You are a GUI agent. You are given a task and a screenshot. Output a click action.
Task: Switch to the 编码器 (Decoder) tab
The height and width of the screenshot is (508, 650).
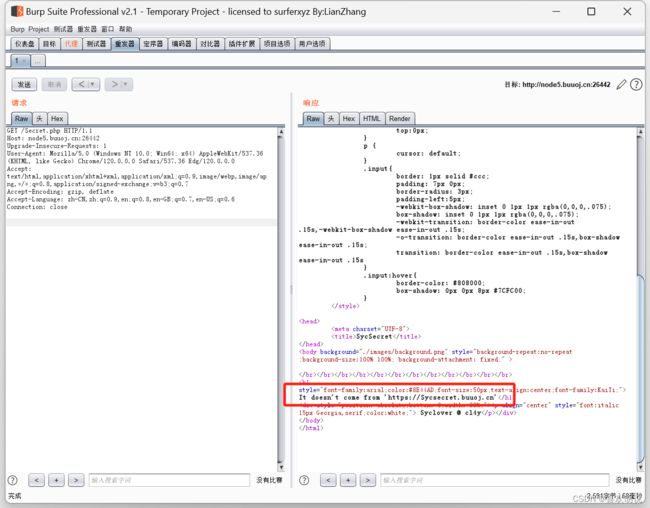182,44
